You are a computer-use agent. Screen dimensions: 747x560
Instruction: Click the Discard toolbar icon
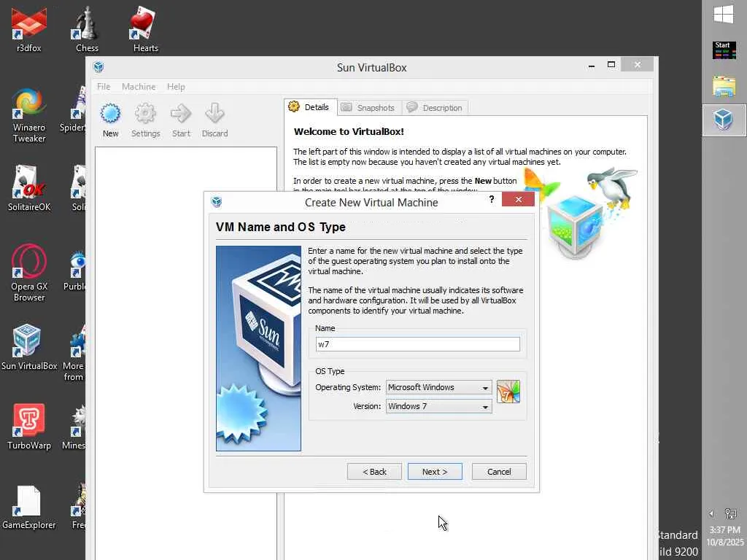(215, 120)
